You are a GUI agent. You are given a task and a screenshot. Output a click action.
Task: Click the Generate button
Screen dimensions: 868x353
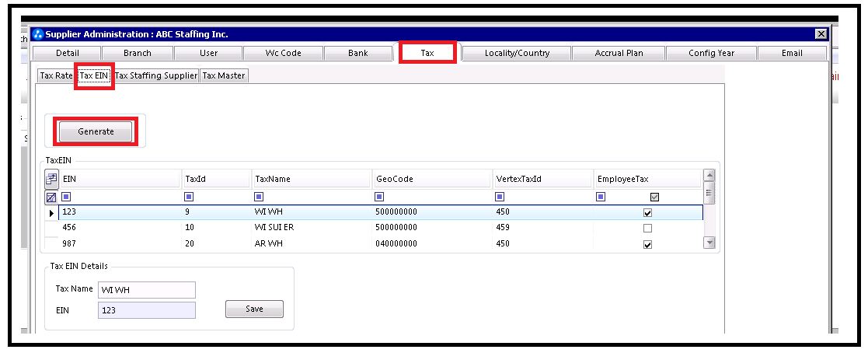(96, 132)
